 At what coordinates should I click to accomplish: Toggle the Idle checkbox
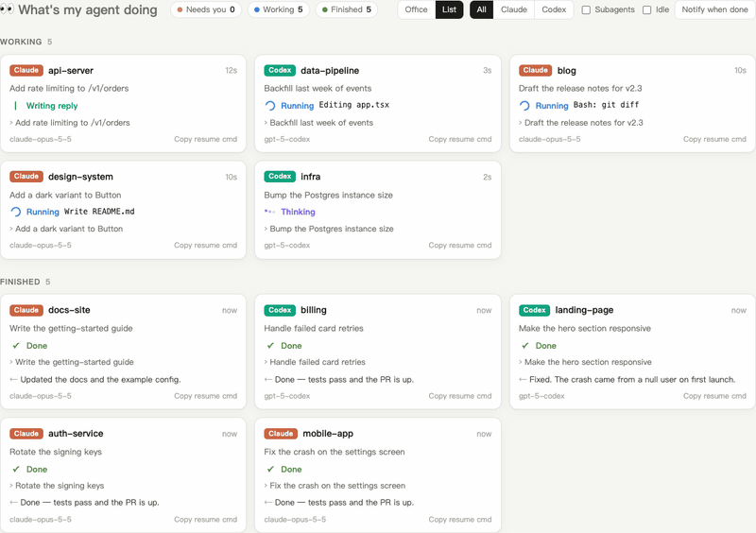point(647,9)
